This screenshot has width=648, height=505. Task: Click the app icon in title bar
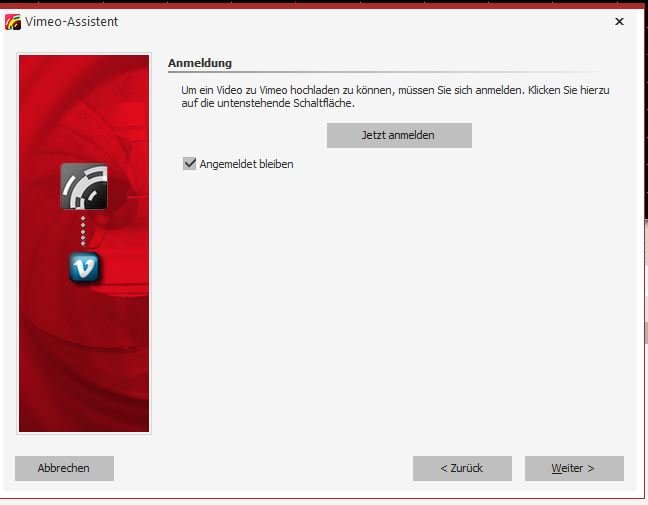point(13,21)
